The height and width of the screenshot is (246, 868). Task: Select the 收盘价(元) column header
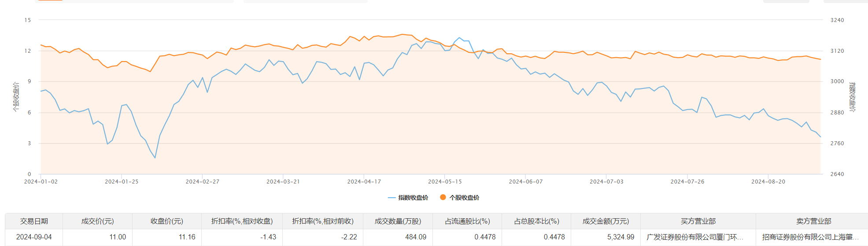click(167, 221)
